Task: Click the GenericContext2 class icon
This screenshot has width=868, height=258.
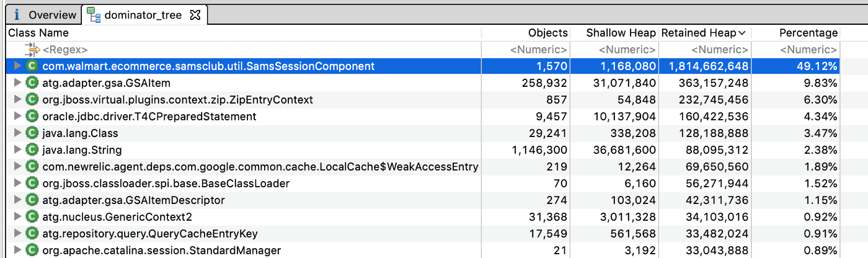Action: pyautogui.click(x=32, y=216)
